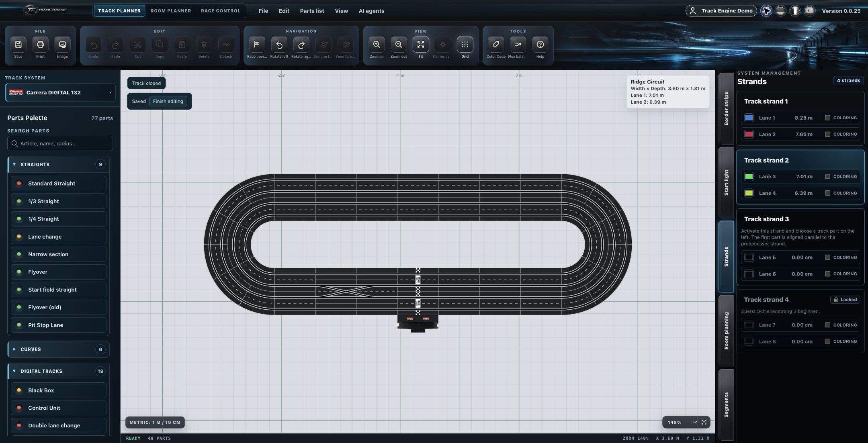Open the Track Engine Demo account button
This screenshot has width=868, height=443.
721,11
